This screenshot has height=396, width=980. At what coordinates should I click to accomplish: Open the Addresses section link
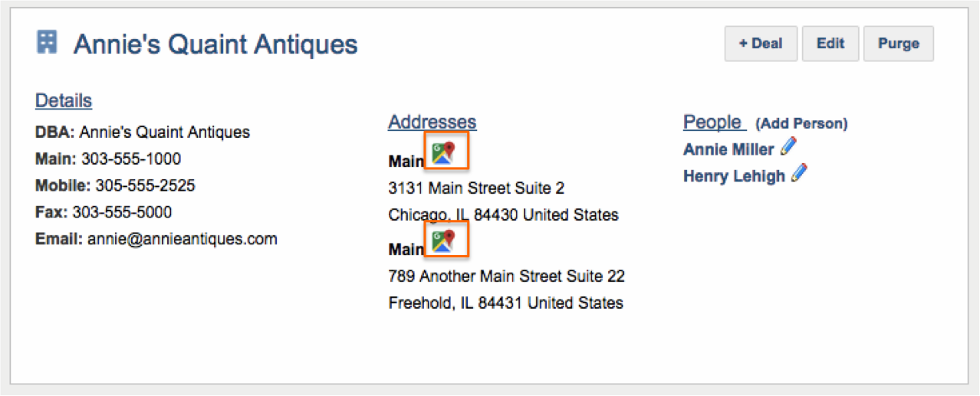[x=432, y=122]
